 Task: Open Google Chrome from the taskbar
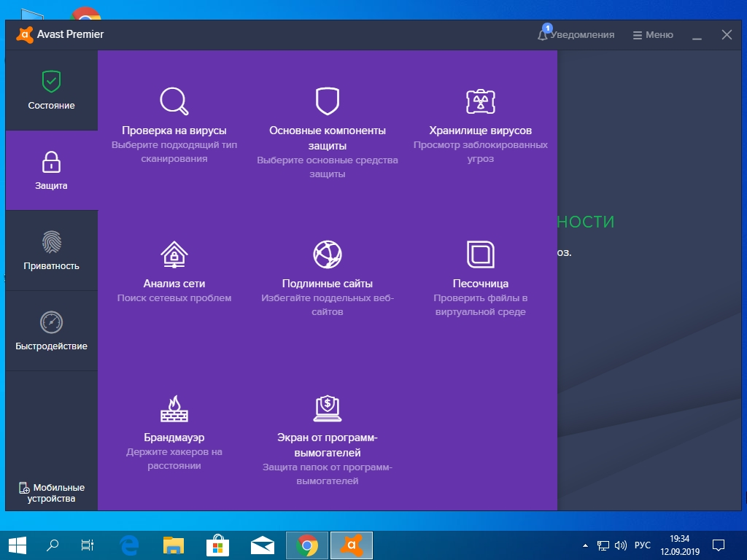click(x=307, y=545)
